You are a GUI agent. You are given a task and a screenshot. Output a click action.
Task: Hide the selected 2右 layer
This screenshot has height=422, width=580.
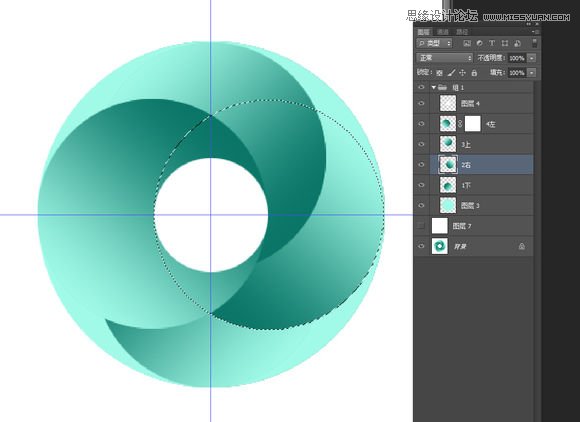(x=421, y=165)
